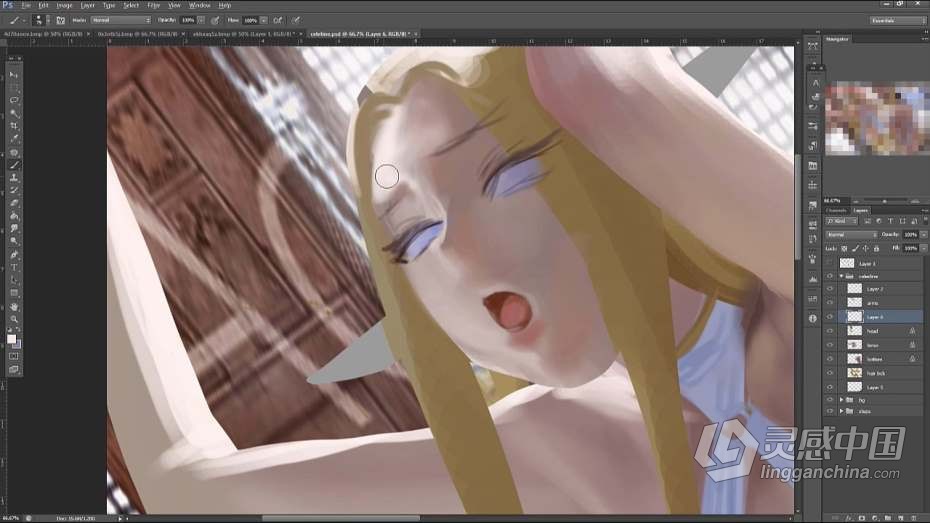Open the workspace Essentials dropdown
Screen dimensions: 930x523
(897, 20)
